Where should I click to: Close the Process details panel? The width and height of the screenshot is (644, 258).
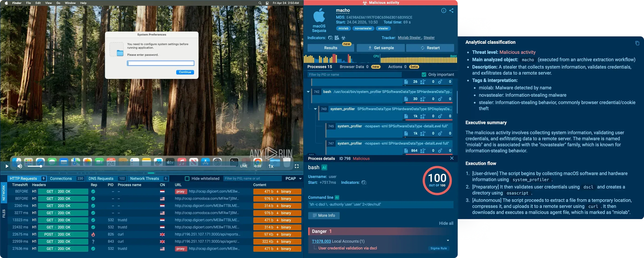tap(452, 158)
